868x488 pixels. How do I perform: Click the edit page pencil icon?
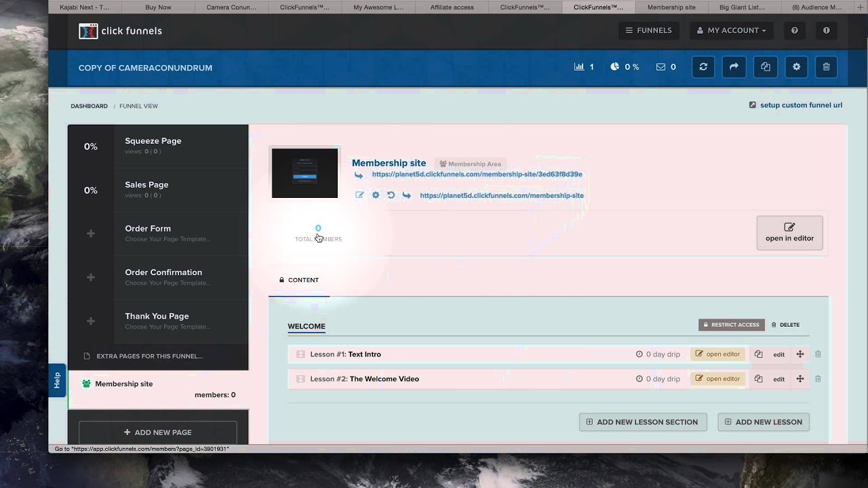(359, 195)
